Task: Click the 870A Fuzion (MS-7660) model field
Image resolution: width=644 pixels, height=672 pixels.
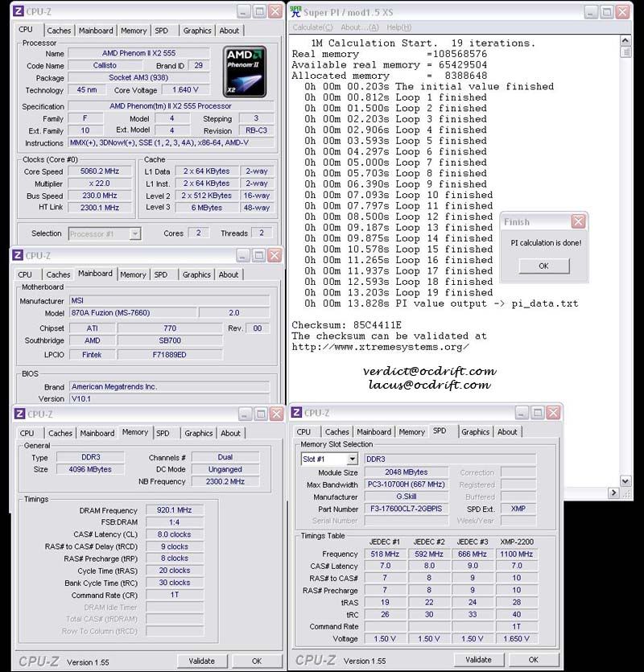Action: click(133, 313)
